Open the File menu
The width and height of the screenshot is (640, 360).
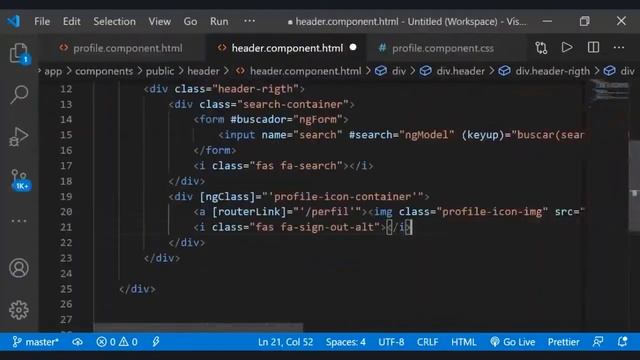click(42, 21)
